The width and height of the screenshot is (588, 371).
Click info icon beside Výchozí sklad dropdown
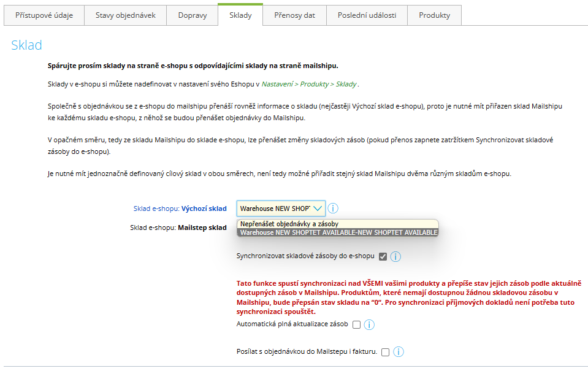click(334, 208)
